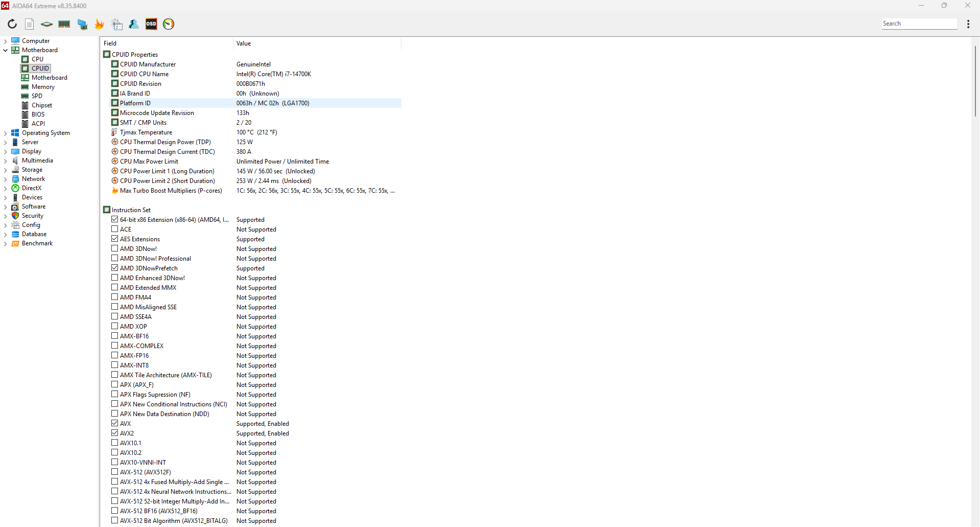Expand the Storage tree node
The image size is (980, 527).
pos(6,170)
